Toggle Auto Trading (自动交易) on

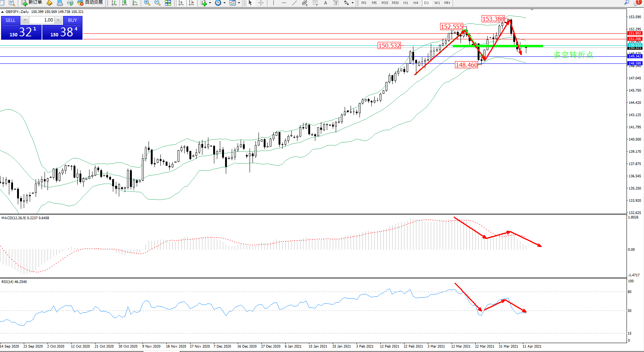pyautogui.click(x=90, y=3)
